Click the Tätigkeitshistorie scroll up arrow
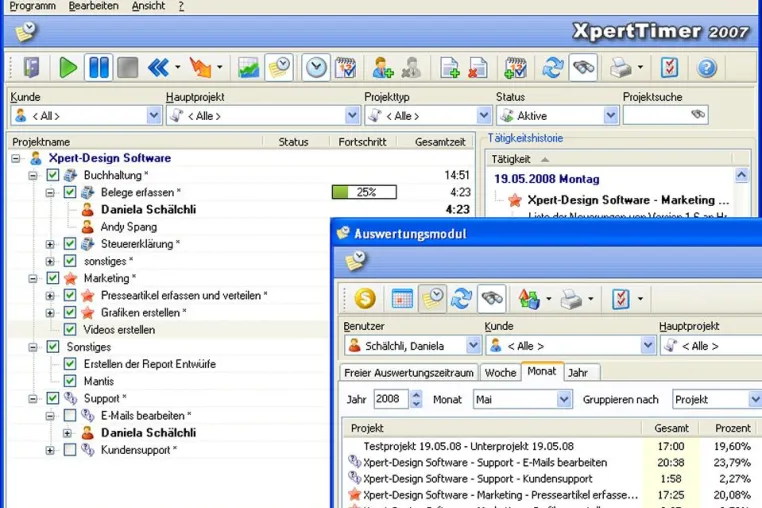 741,175
